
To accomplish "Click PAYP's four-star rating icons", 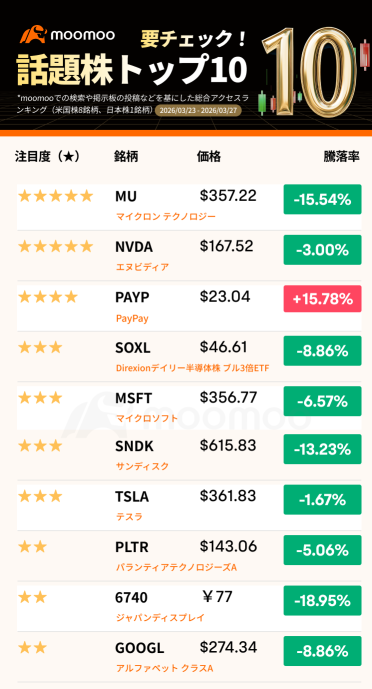I will click(x=48, y=297).
